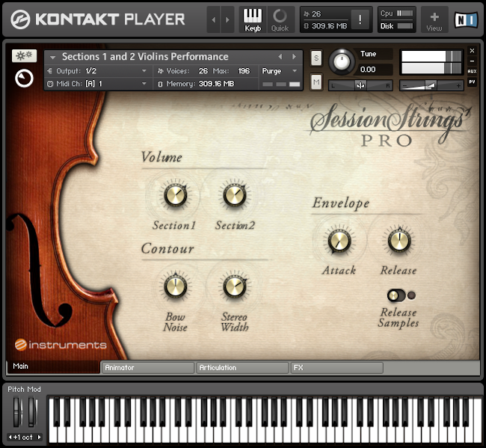Open the Midi Ch channel dropdown
The width and height of the screenshot is (486, 448).
click(97, 84)
